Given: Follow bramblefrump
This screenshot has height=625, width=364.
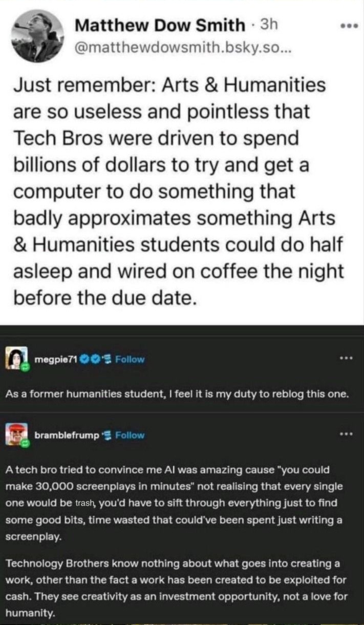Looking at the screenshot, I should (130, 435).
